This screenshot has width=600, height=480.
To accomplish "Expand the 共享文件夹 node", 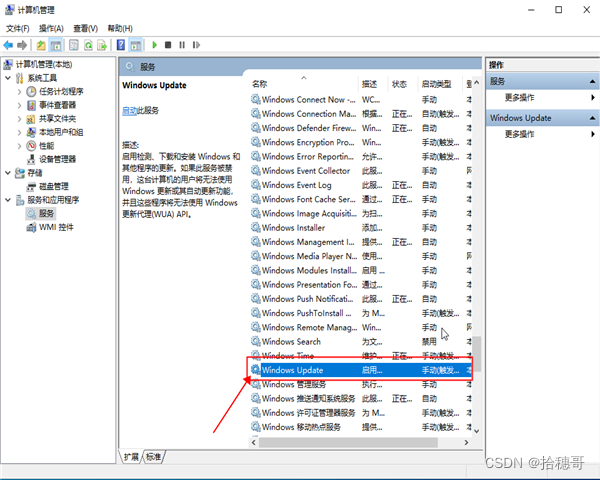I will pos(19,119).
